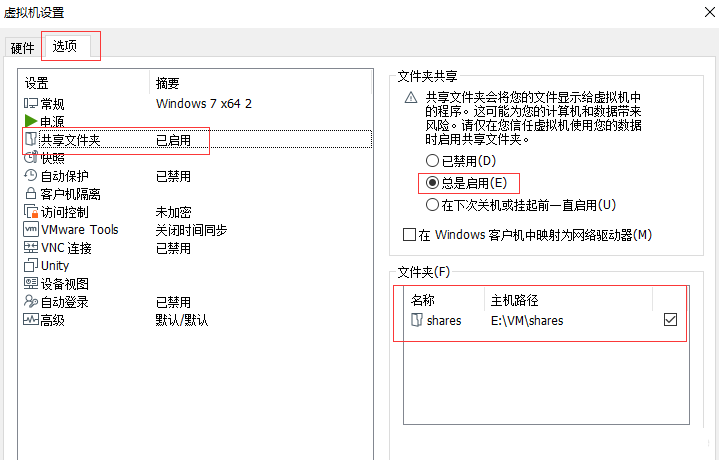Click the 设备视图 appliance view icon
This screenshot has width=719, height=460.
[x=31, y=283]
